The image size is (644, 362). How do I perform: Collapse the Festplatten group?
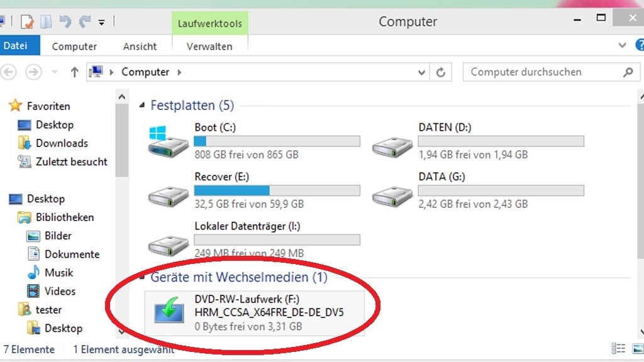tap(144, 106)
